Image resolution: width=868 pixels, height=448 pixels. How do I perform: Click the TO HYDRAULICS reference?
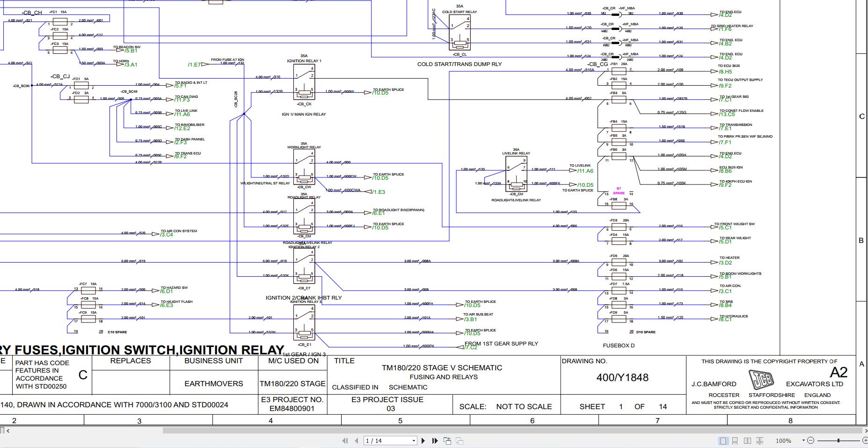tap(733, 316)
